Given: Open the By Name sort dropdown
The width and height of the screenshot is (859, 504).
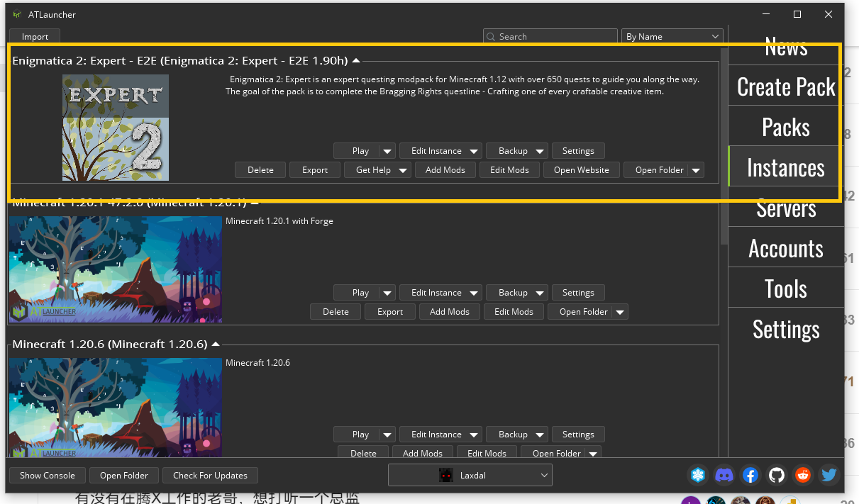Looking at the screenshot, I should 672,37.
